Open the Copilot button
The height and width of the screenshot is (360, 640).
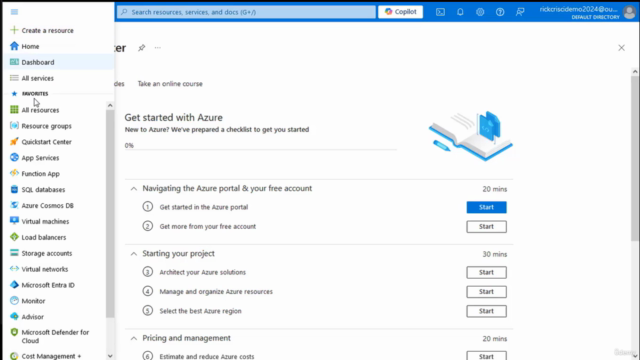coord(400,12)
